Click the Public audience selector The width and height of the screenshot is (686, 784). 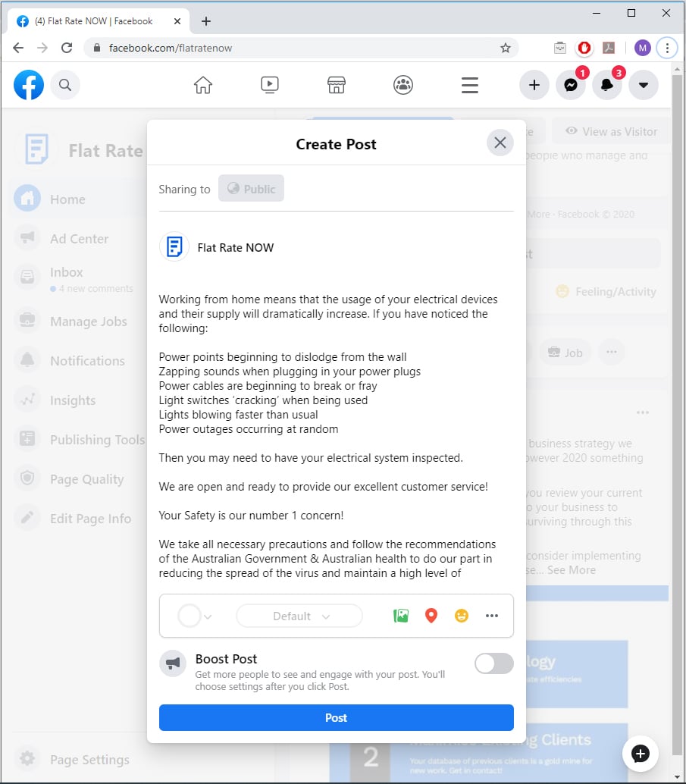(x=251, y=189)
